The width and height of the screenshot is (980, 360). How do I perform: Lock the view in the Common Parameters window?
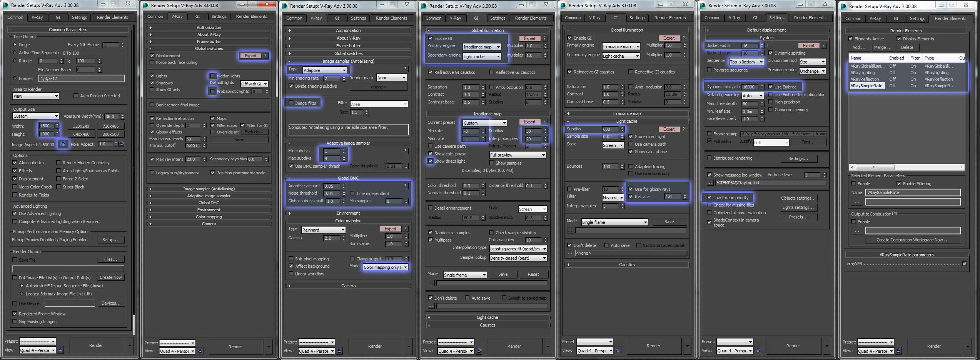[x=60, y=350]
